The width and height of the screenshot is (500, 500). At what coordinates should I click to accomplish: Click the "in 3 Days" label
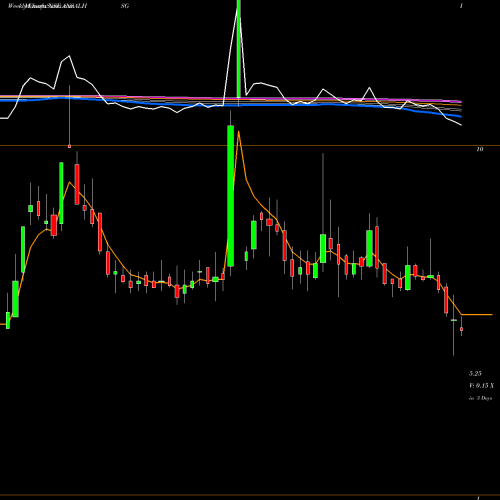point(480,398)
